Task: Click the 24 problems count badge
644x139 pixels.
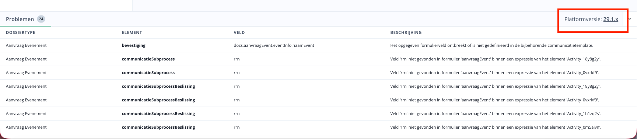Action: click(x=41, y=19)
